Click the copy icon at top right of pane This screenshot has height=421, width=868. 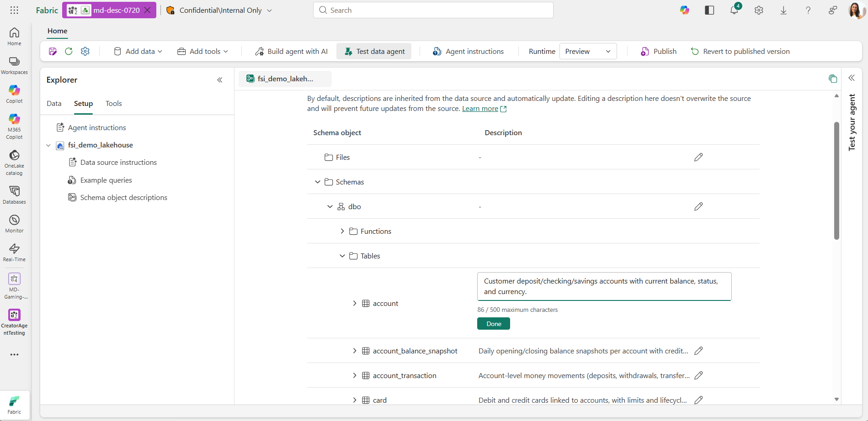coord(833,79)
